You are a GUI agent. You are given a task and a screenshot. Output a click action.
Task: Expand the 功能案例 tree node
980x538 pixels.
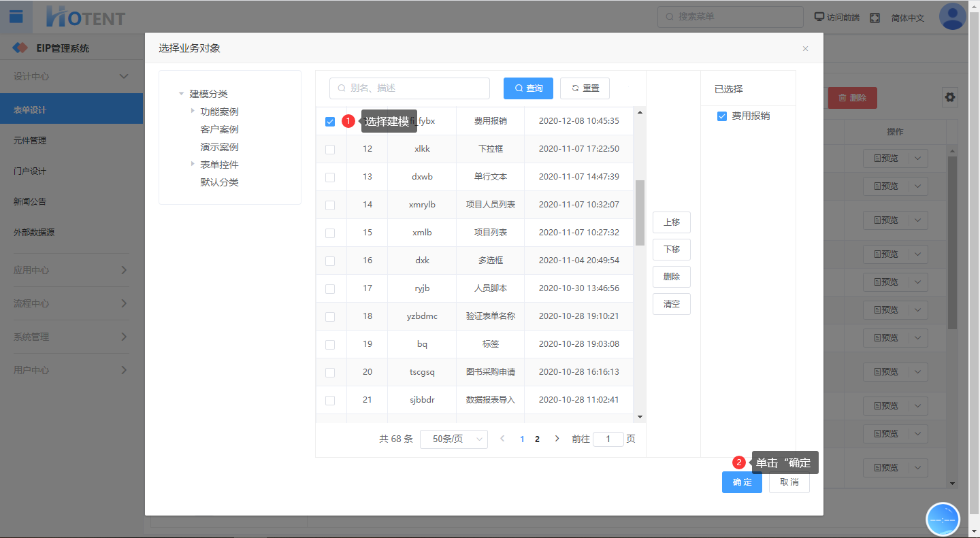click(x=193, y=111)
